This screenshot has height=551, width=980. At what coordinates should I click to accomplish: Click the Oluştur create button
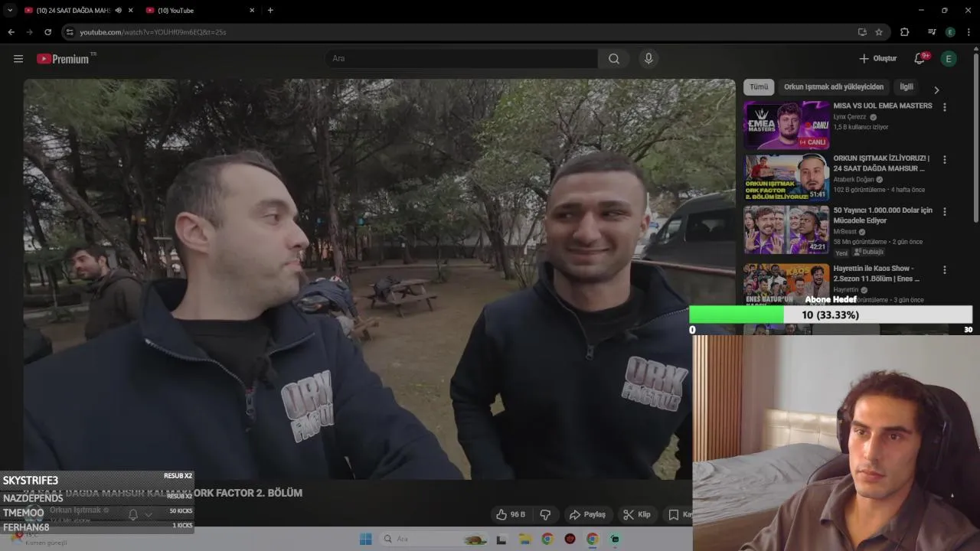(x=877, y=59)
